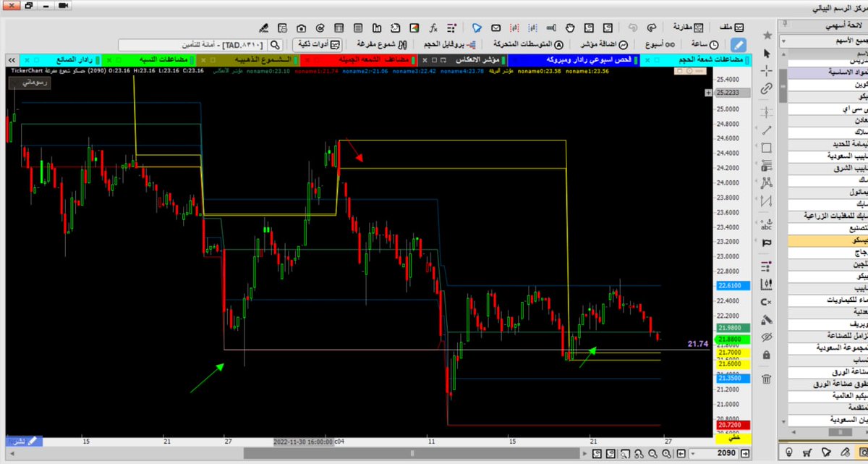Image resolution: width=868 pixels, height=464 pixels.
Task: Click the search magnifier button
Action: coord(274,45)
